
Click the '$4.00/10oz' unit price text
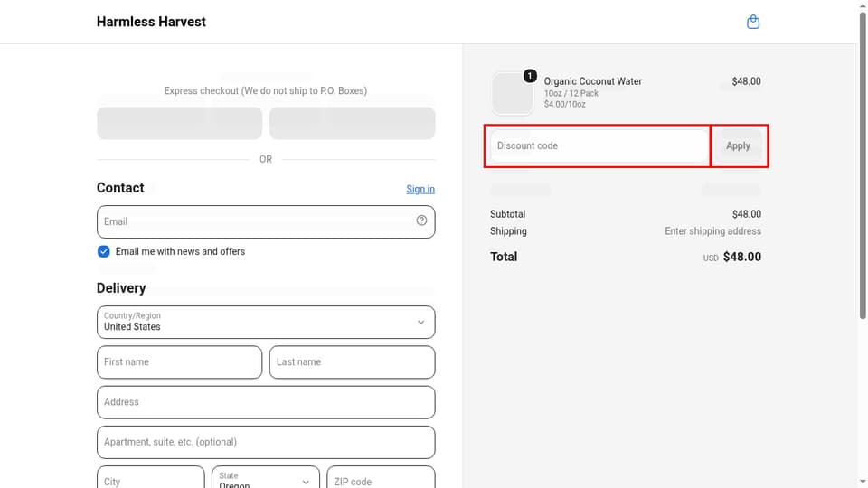pos(564,104)
